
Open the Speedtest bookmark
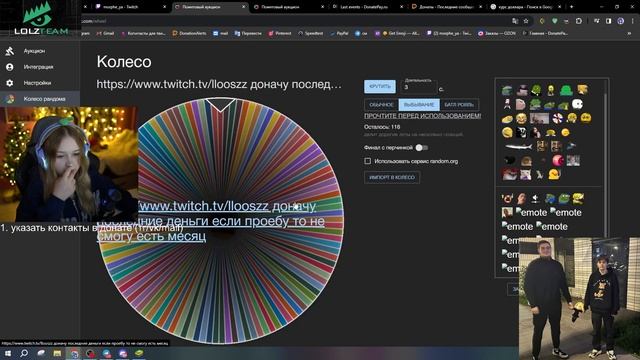tap(310, 33)
